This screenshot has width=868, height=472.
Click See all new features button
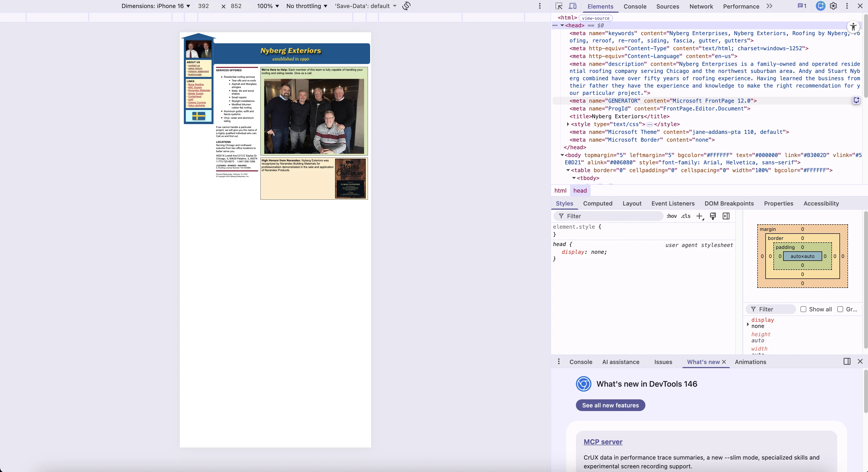click(x=610, y=405)
